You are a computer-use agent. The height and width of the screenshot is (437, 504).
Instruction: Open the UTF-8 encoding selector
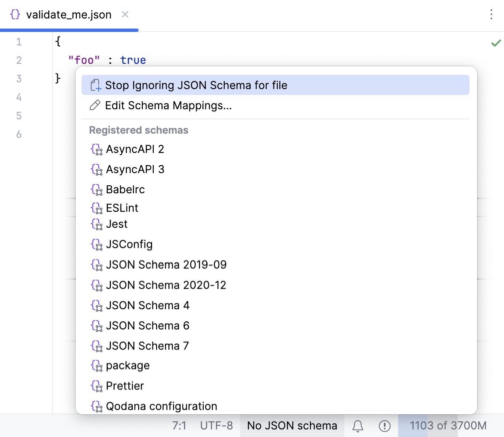(216, 426)
